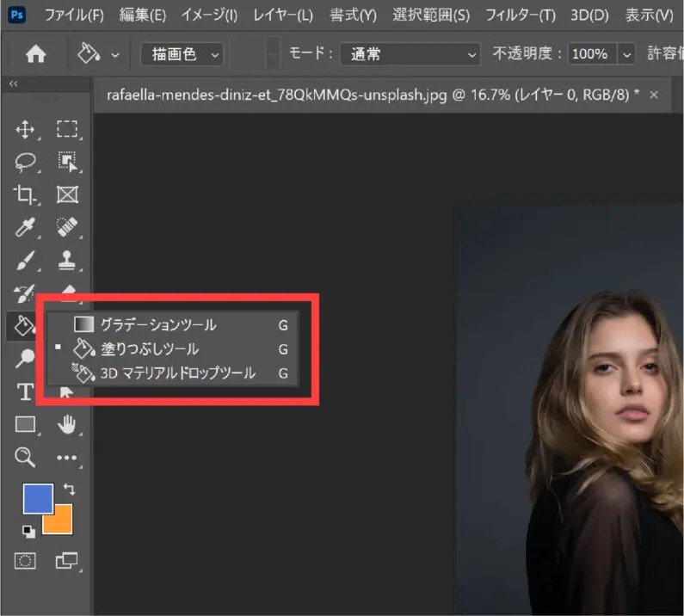Reset to default foreground and background colors

(28, 532)
